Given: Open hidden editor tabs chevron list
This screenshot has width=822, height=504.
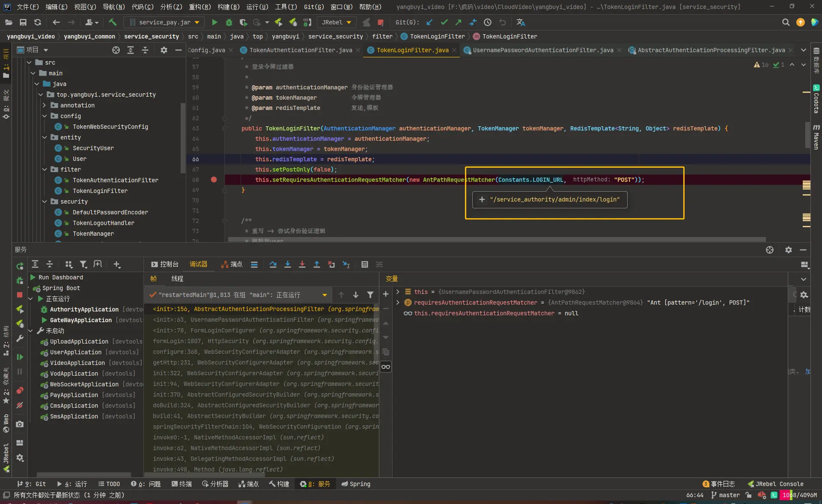Looking at the screenshot, I should coord(804,50).
